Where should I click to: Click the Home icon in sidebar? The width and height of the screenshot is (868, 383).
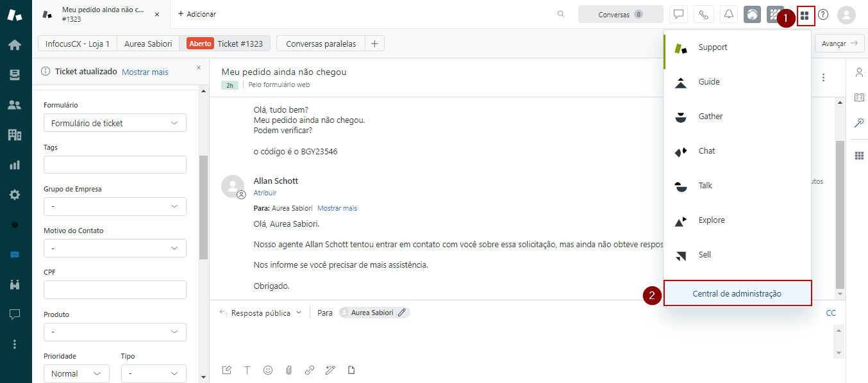[15, 45]
